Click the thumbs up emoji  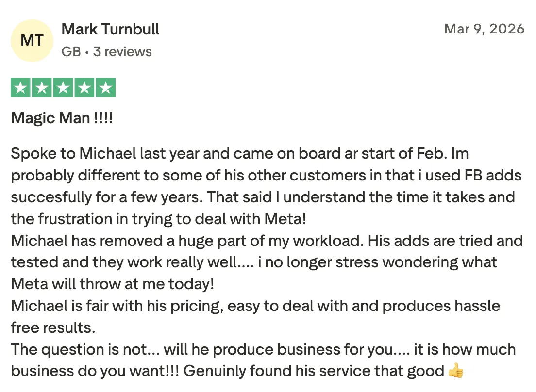(456, 371)
